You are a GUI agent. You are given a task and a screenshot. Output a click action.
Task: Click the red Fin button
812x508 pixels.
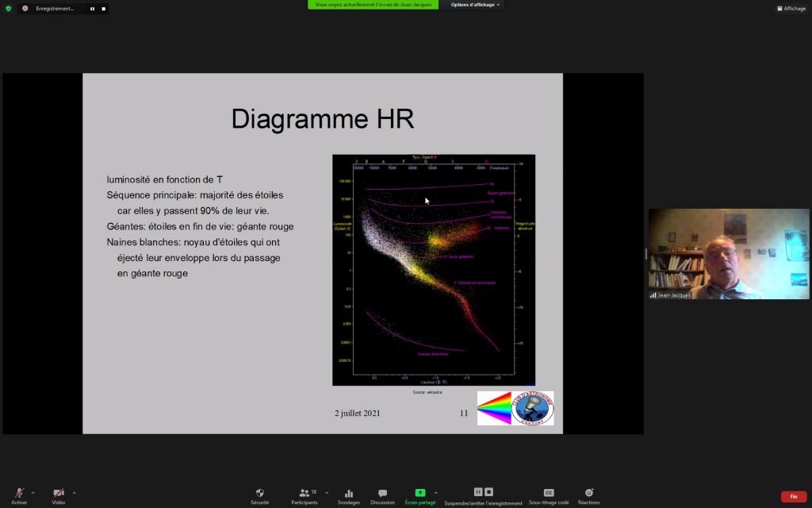coord(793,497)
